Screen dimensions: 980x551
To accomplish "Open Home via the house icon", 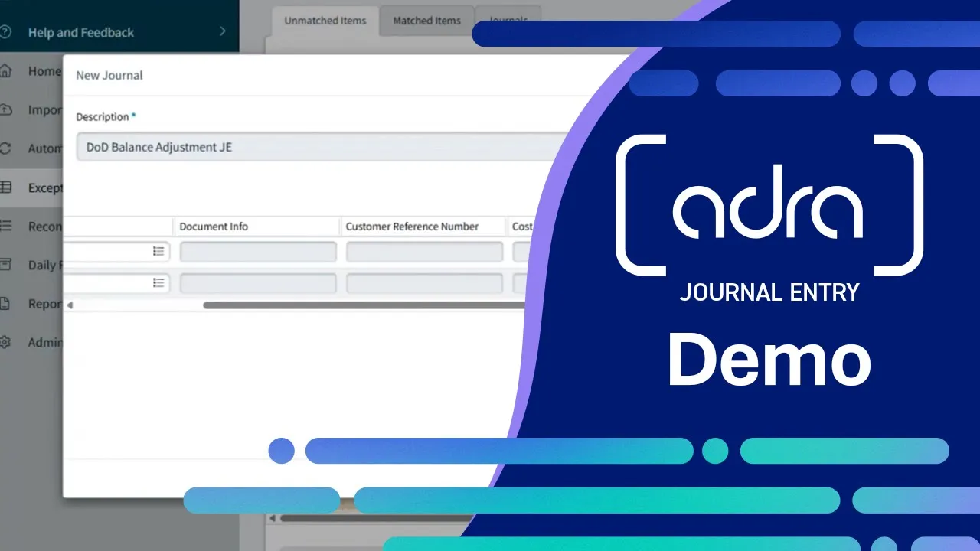I will (x=5, y=71).
